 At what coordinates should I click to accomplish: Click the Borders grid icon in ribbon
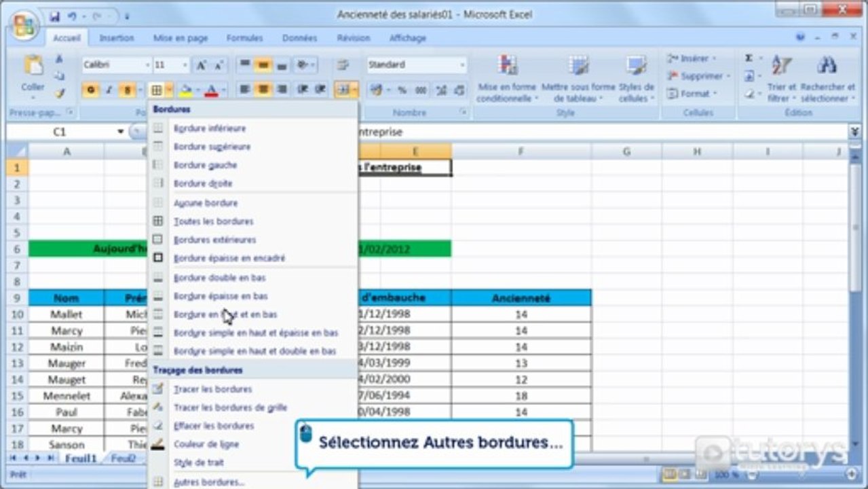[156, 90]
